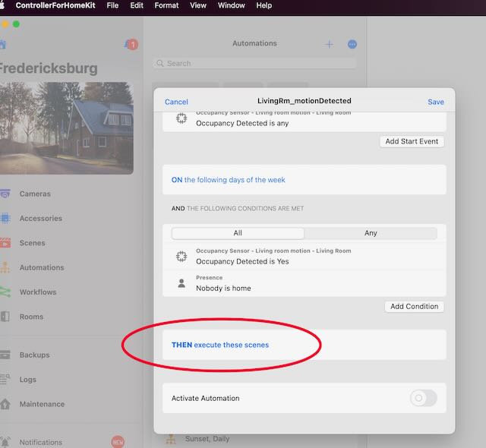Screen dimensions: 486x448
Task: Open the Scenes clapperboard icon
Action: 5,243
